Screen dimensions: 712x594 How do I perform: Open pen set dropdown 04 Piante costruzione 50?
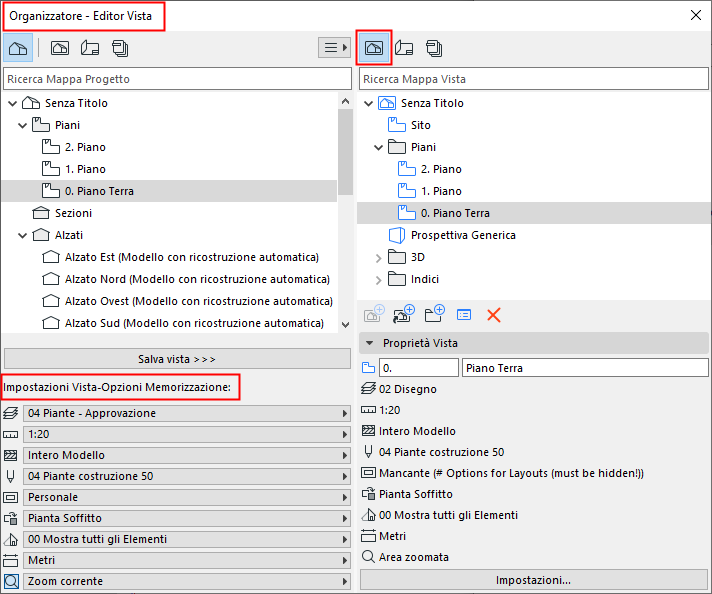coord(187,476)
